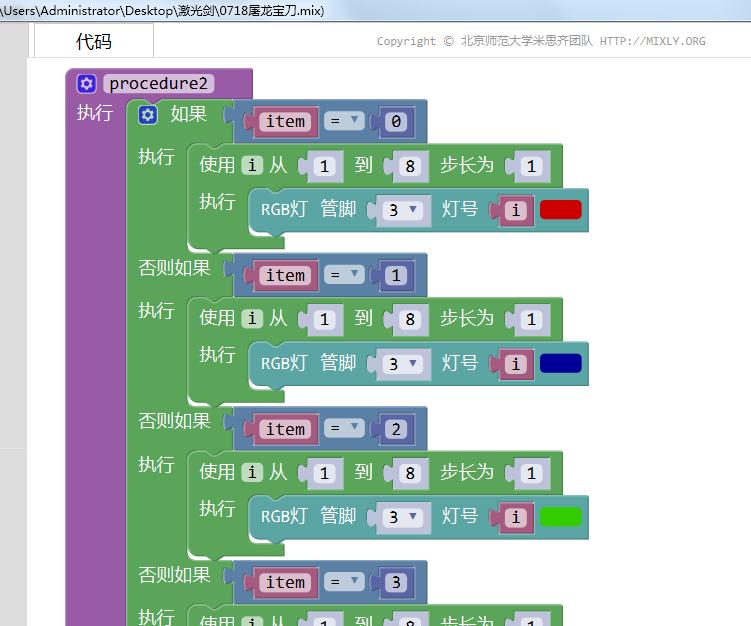Edit the start value 1 of the third loop
This screenshot has height=626, width=751.
click(325, 473)
